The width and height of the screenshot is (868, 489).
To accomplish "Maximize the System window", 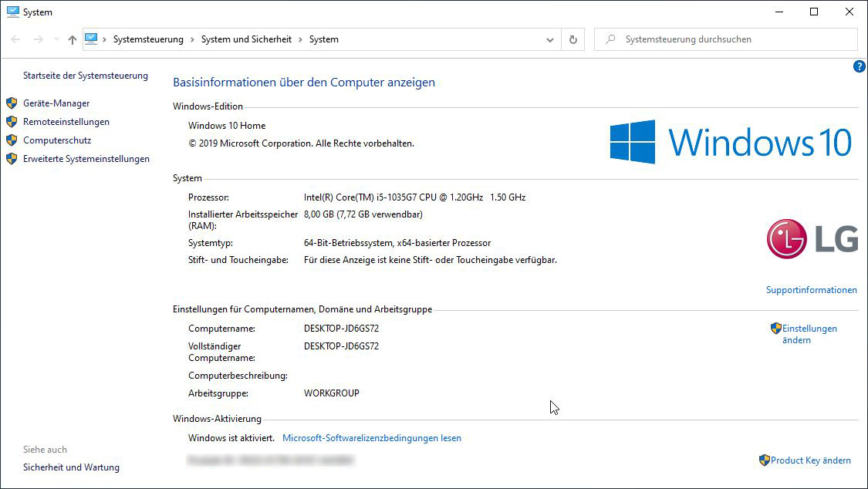I will (814, 12).
